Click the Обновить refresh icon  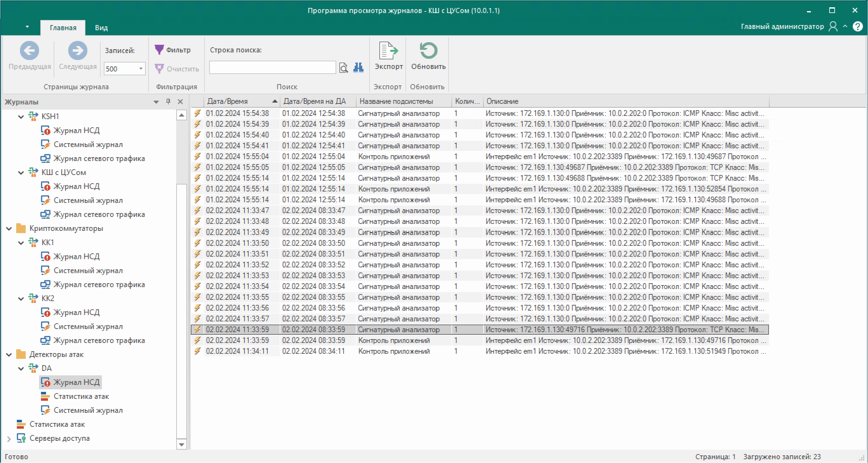(x=428, y=51)
